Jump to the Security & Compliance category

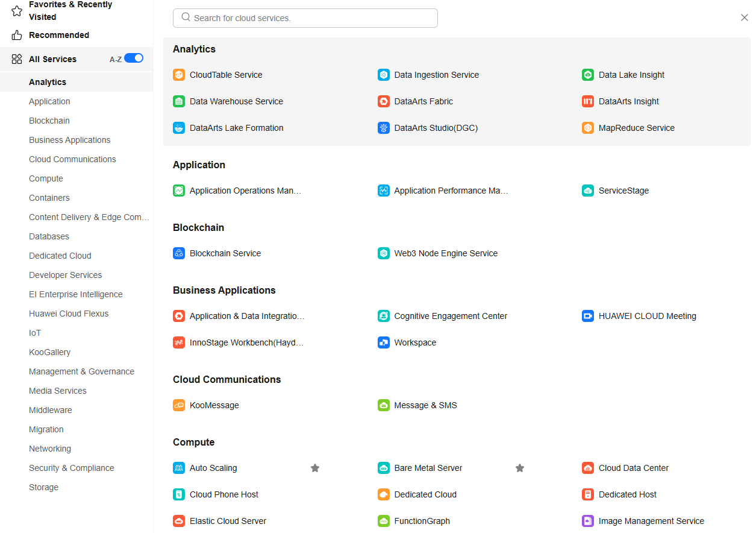pos(71,468)
